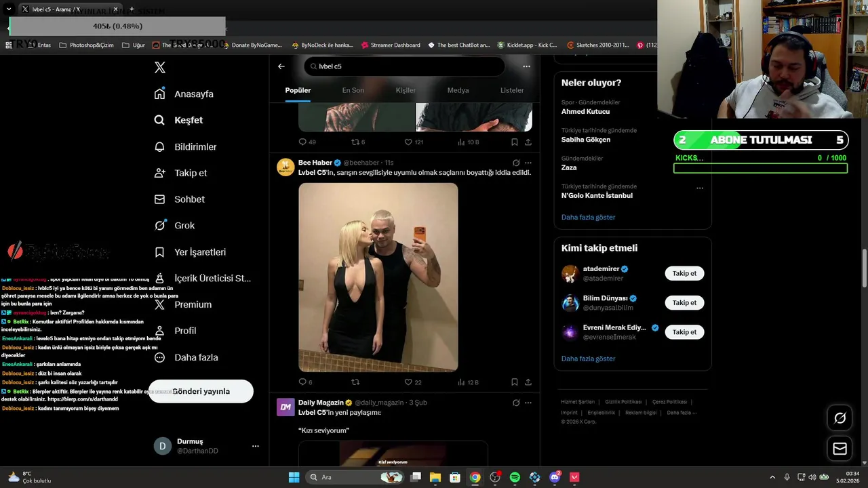Bookmark the top post with 121 likes

pyautogui.click(x=515, y=142)
